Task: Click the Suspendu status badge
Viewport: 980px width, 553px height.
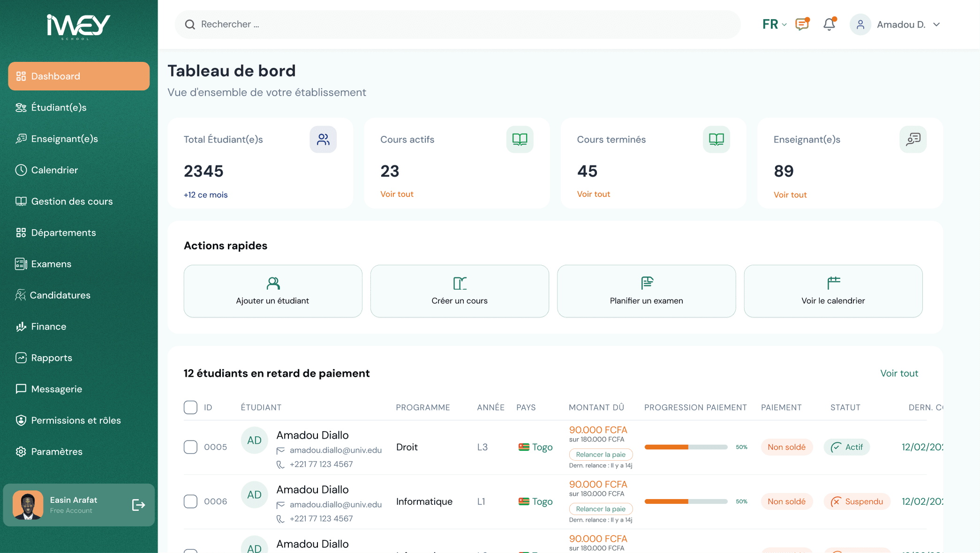Action: (x=857, y=501)
